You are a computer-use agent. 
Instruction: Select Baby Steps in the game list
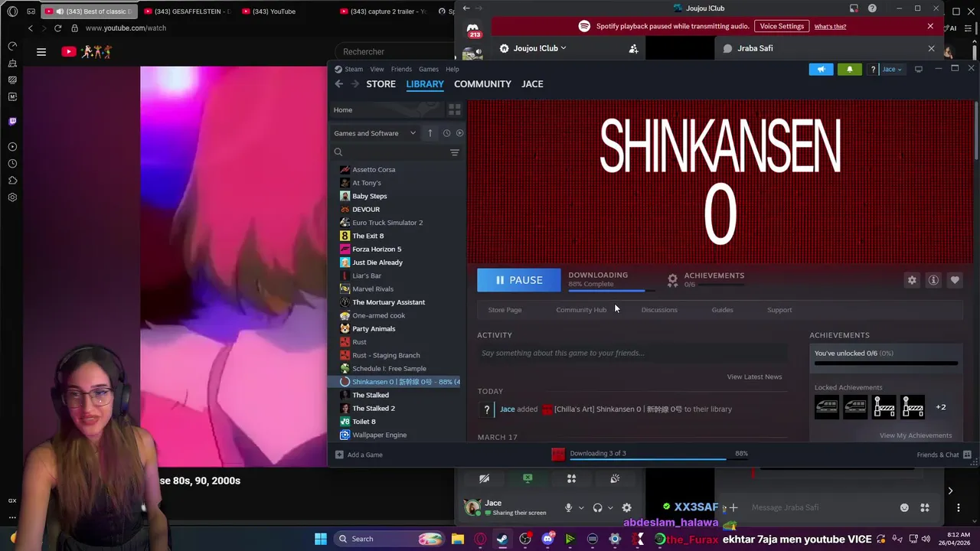pyautogui.click(x=369, y=196)
